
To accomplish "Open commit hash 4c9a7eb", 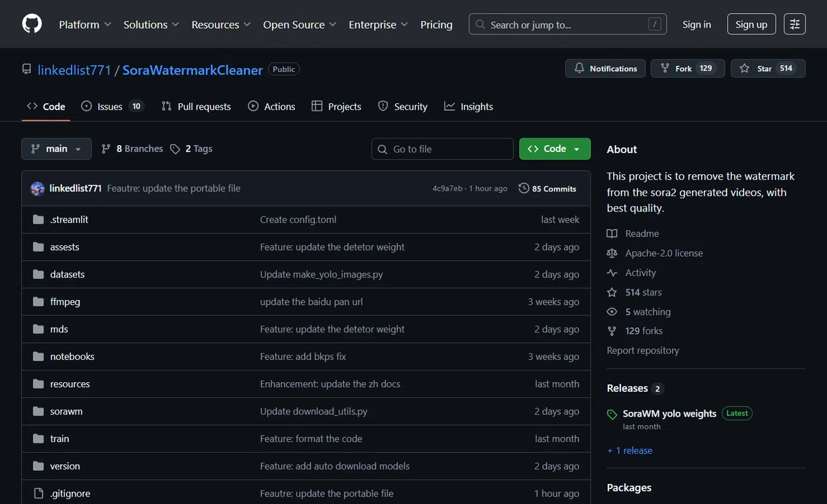I will (447, 188).
